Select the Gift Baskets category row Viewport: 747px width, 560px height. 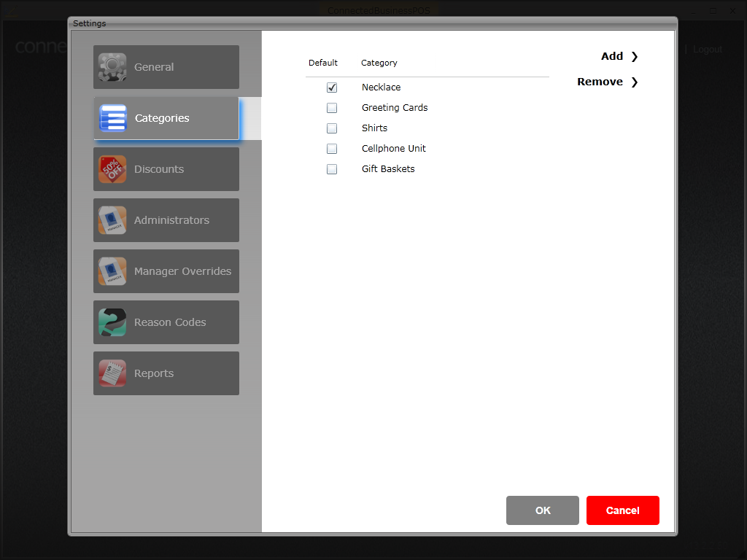click(x=388, y=169)
